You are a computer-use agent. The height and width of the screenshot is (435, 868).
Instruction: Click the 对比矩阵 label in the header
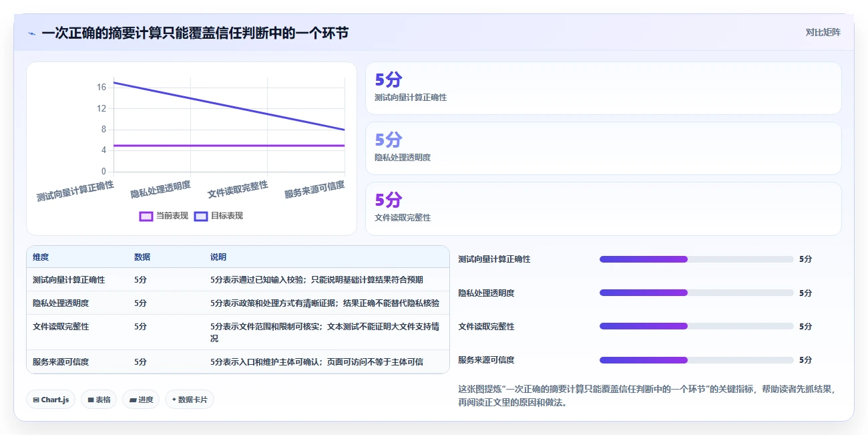(x=823, y=32)
